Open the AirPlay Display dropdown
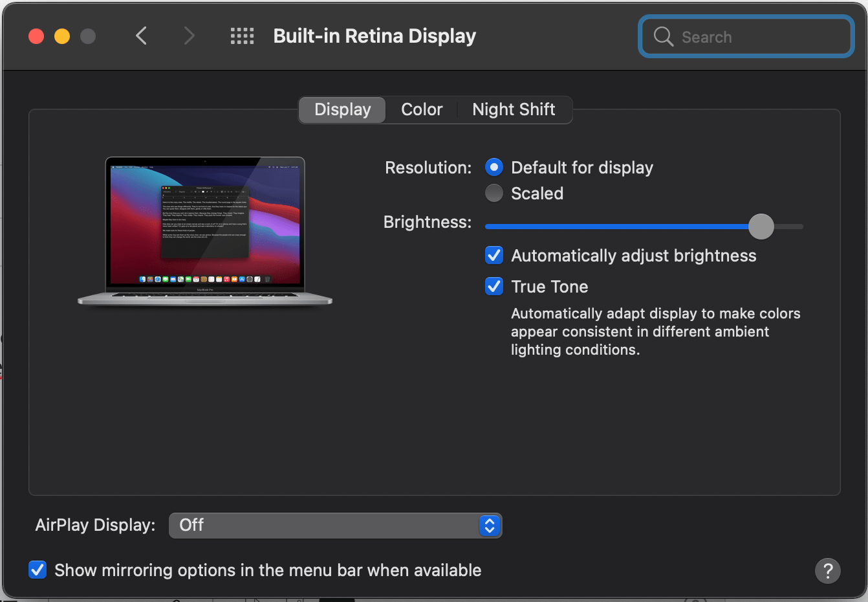The width and height of the screenshot is (868, 602). click(335, 526)
